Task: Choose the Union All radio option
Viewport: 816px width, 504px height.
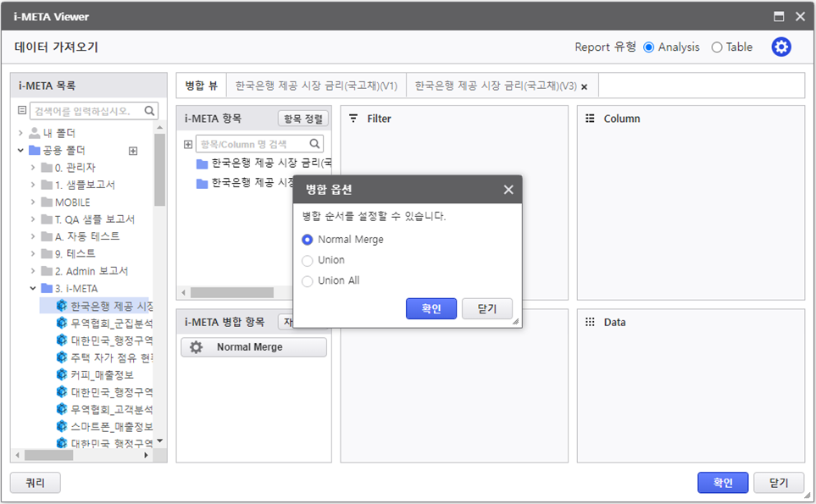Action: pyautogui.click(x=308, y=280)
